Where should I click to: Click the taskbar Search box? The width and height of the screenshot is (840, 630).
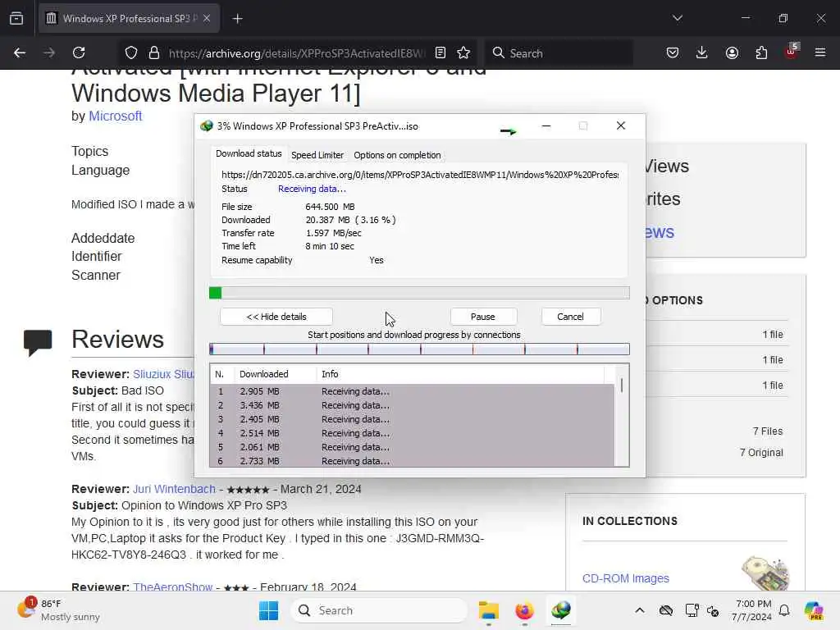[x=379, y=610]
